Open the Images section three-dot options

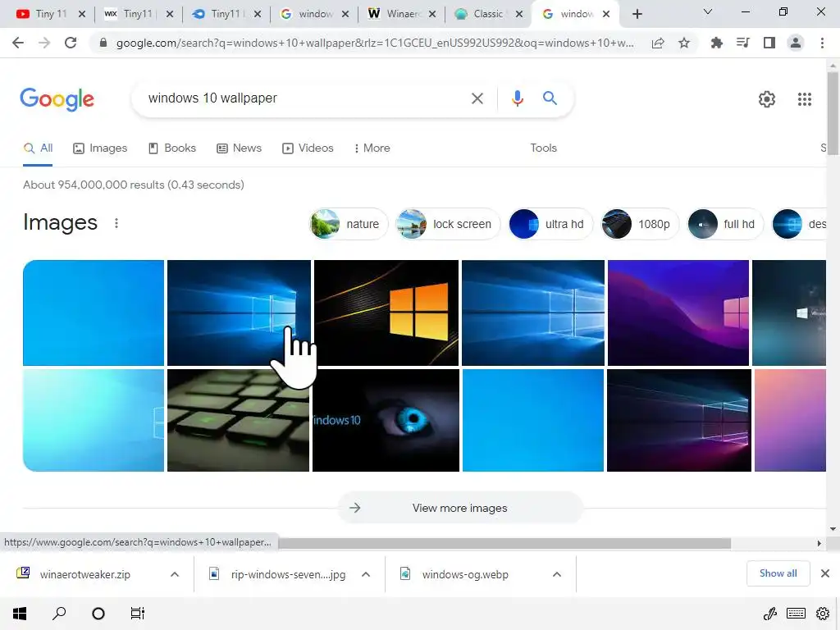coord(116,223)
